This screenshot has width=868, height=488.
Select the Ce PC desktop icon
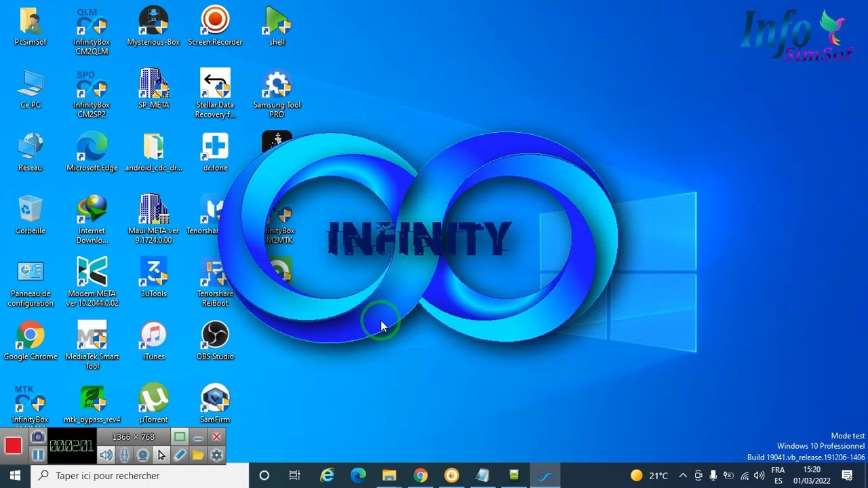point(31,89)
